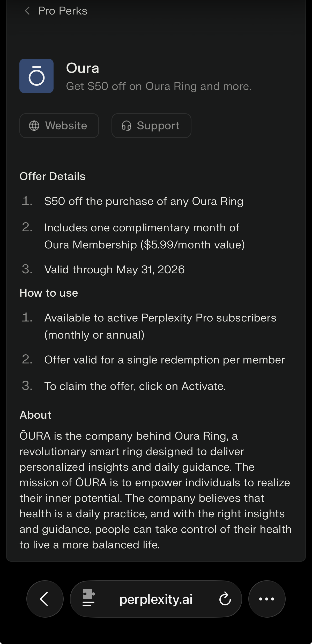Open the Oura Website button
Screen dimensions: 312x644
pos(59,126)
